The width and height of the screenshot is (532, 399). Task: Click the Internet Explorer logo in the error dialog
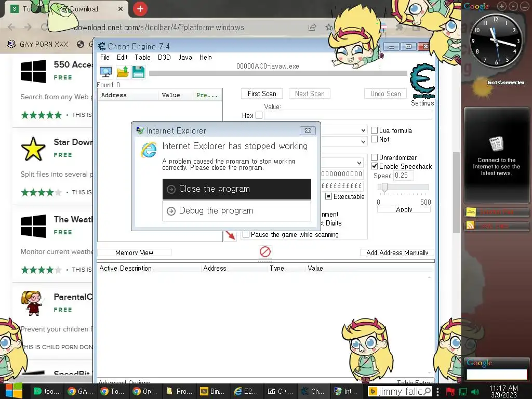coord(149,150)
